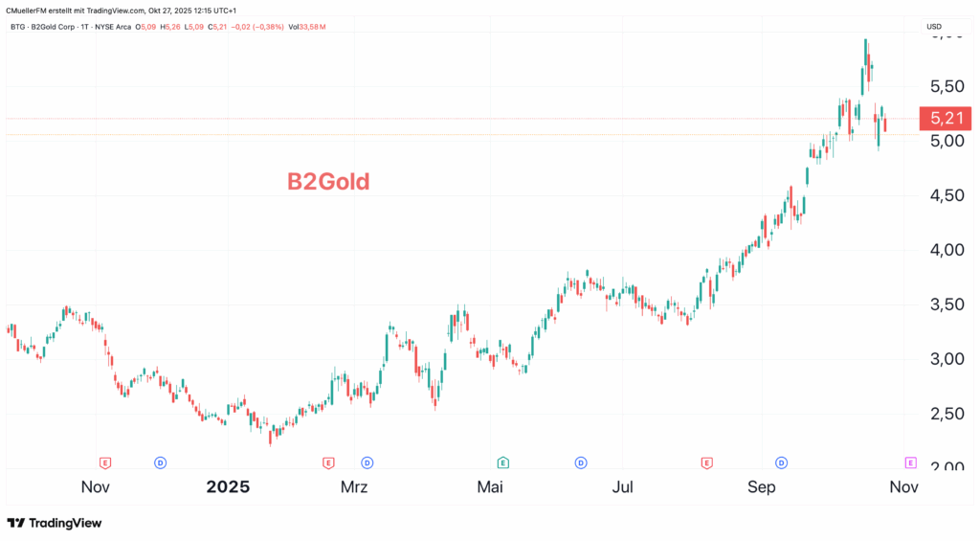Viewport: 980px width, 541px height.
Task: Click the dividend marker left of 2025
Action: [160, 462]
